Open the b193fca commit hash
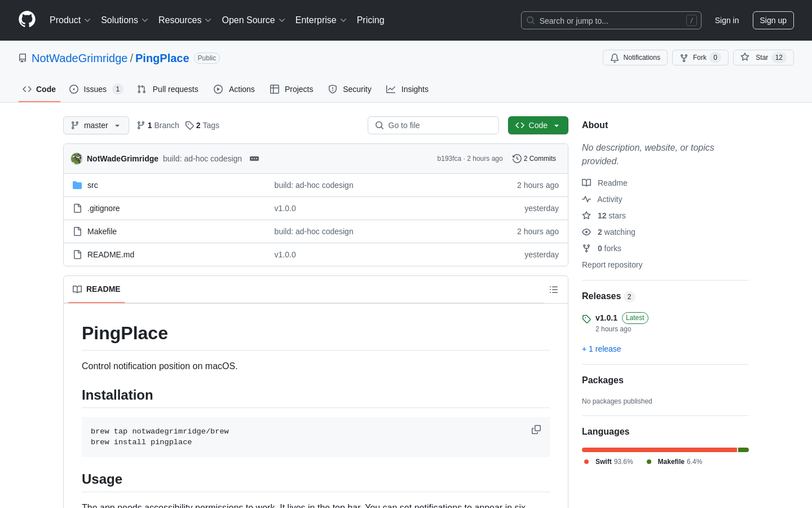 (449, 159)
